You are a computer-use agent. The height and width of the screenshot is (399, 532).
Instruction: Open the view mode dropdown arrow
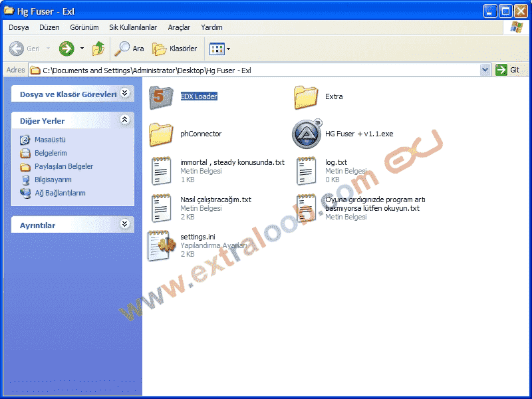point(228,49)
